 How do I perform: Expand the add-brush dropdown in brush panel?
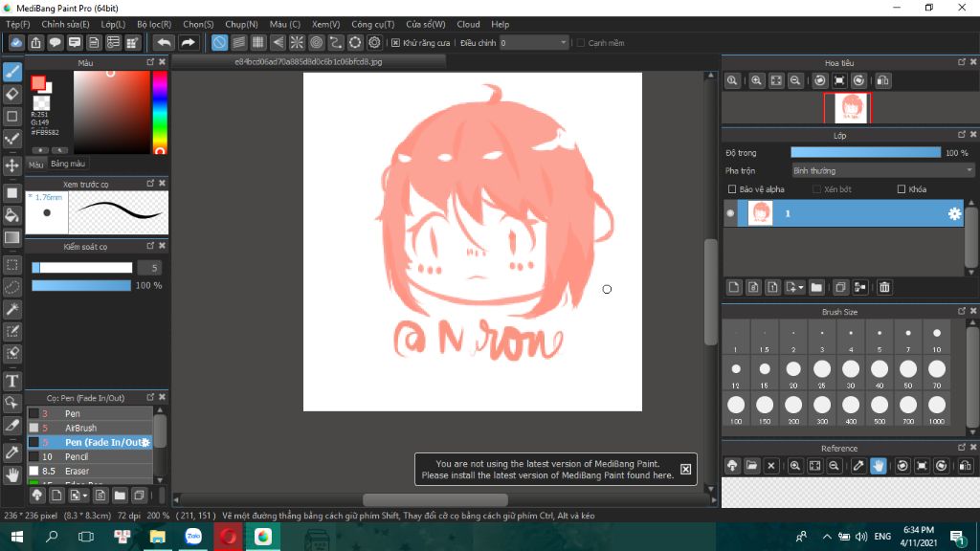(84, 496)
